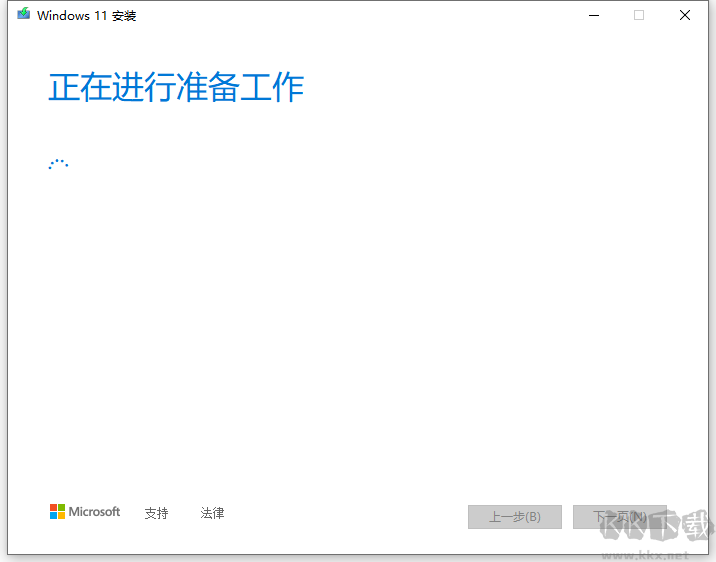Close the Windows 11 setup window
The image size is (716, 562).
point(685,15)
